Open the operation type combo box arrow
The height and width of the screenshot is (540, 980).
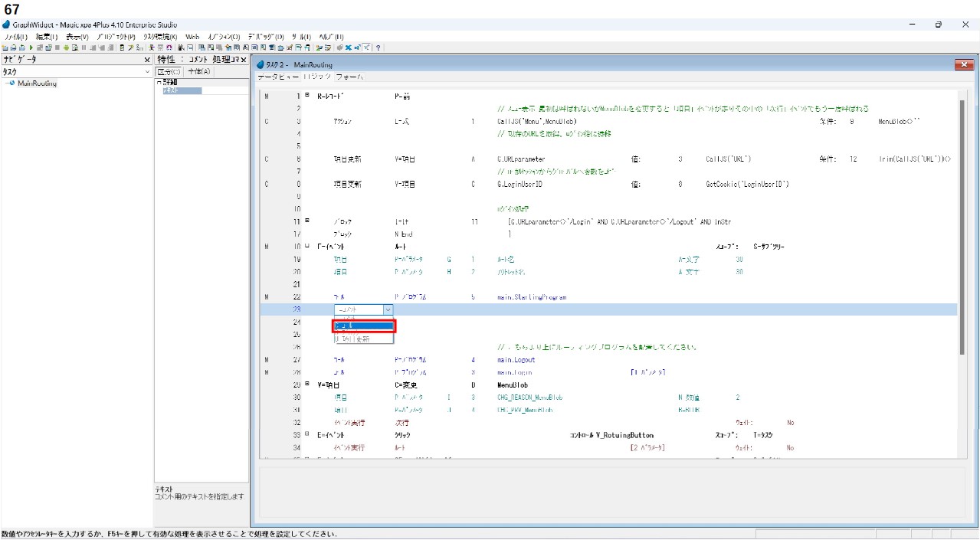click(388, 309)
